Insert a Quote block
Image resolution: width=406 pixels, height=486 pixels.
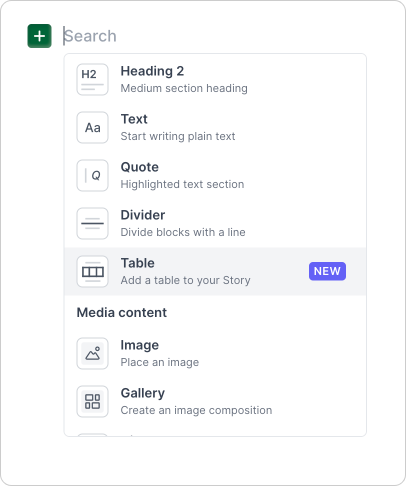(215, 176)
